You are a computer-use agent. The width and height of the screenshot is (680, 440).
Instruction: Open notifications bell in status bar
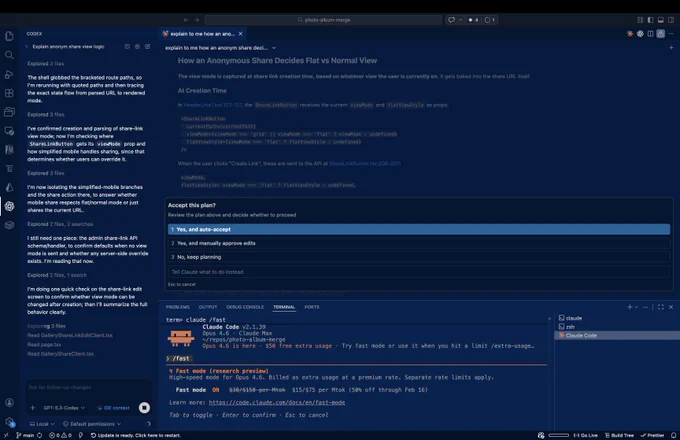(x=673, y=435)
